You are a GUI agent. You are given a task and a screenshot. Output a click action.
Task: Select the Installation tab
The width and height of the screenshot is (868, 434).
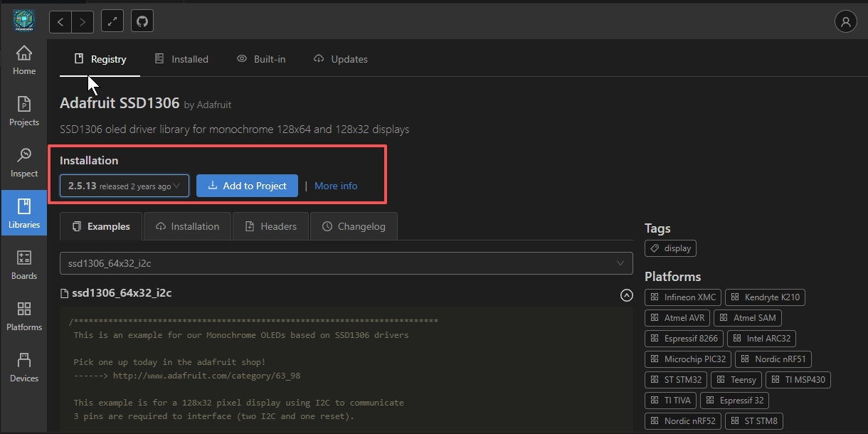click(187, 226)
